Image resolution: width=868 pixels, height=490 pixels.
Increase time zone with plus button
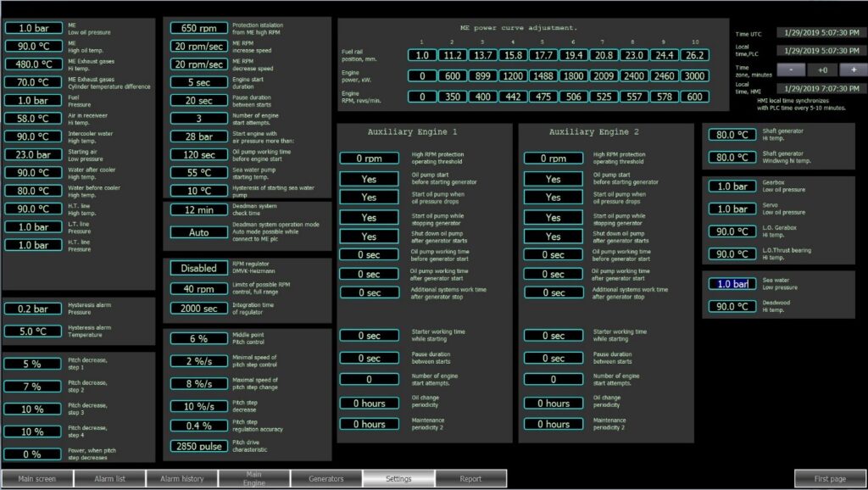(854, 70)
